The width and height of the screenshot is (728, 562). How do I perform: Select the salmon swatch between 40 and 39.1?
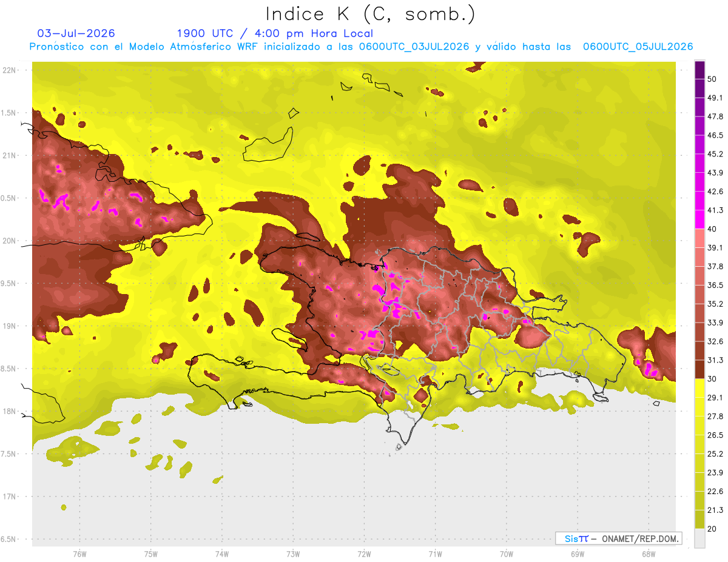[x=699, y=238]
